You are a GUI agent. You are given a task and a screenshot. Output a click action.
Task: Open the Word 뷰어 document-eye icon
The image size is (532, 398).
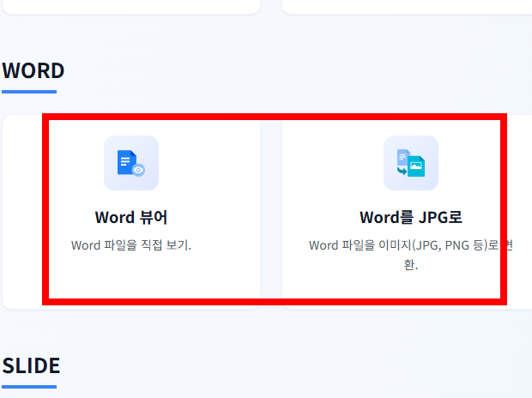tap(131, 163)
